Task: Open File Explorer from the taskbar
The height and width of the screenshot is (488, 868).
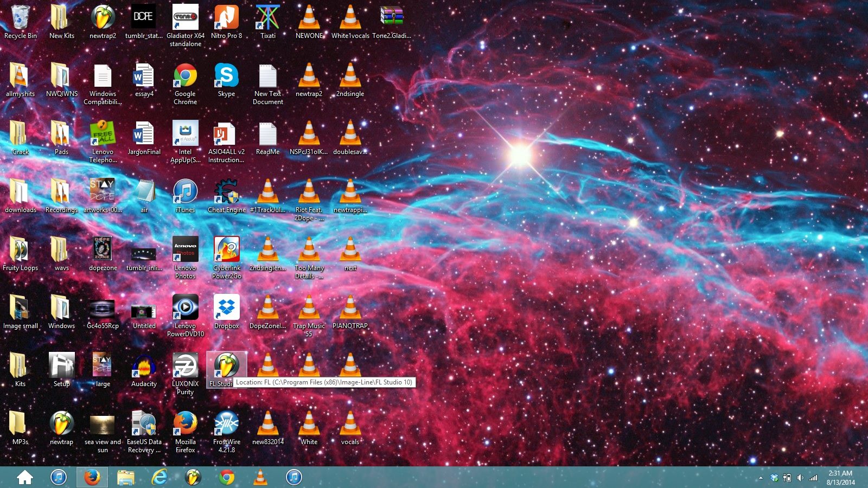Action: tap(125, 477)
